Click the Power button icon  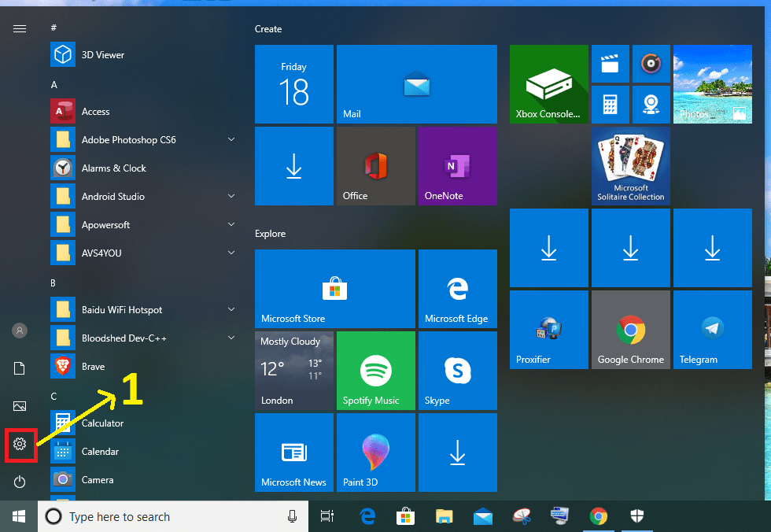pyautogui.click(x=20, y=482)
